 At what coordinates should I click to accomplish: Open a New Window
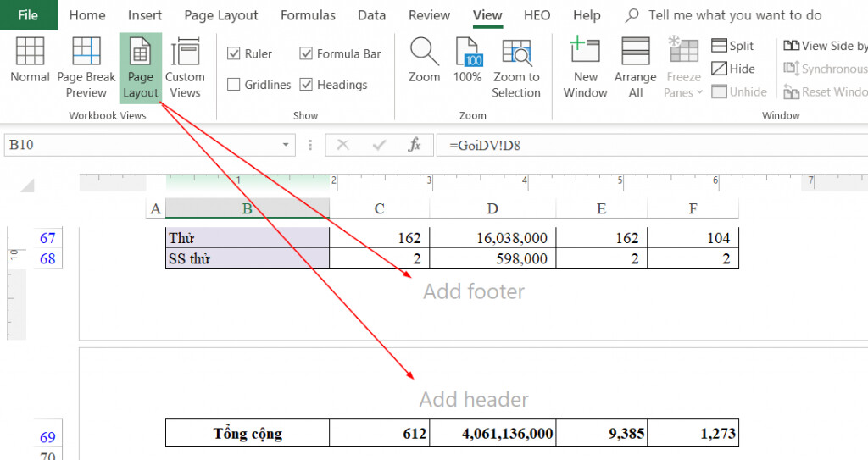pos(585,68)
